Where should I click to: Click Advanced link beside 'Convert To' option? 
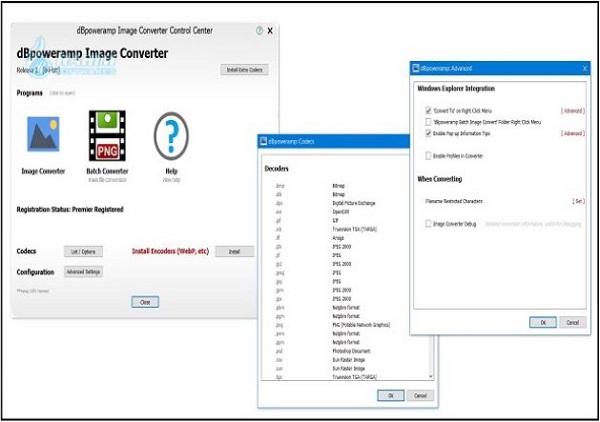coord(573,111)
